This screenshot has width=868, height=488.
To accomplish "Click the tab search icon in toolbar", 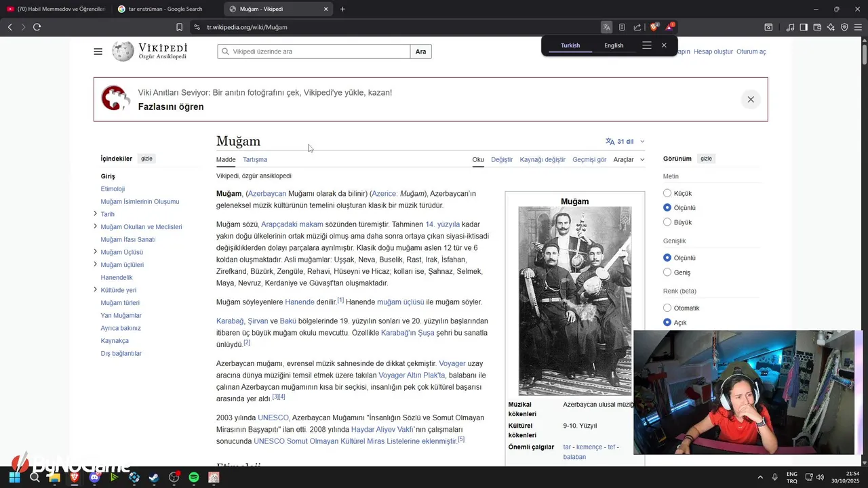I will pyautogui.click(x=768, y=27).
